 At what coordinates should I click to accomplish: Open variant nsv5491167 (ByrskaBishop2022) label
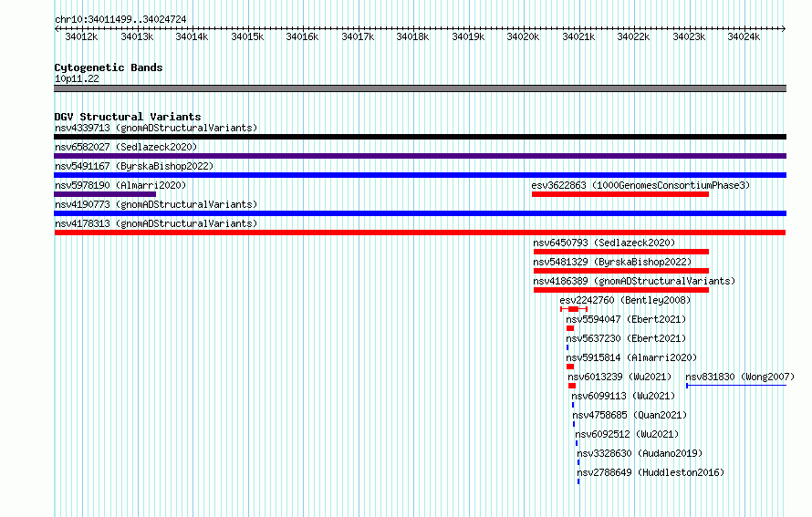pos(134,166)
